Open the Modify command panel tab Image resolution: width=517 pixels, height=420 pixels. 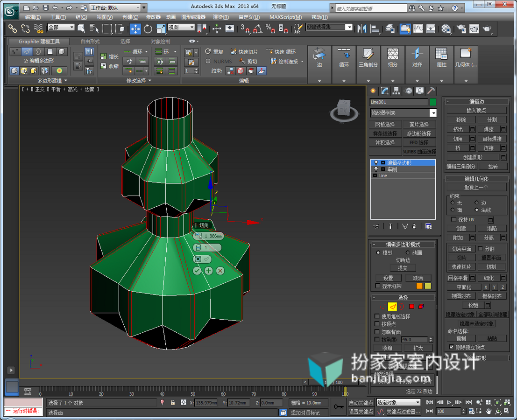click(384, 91)
